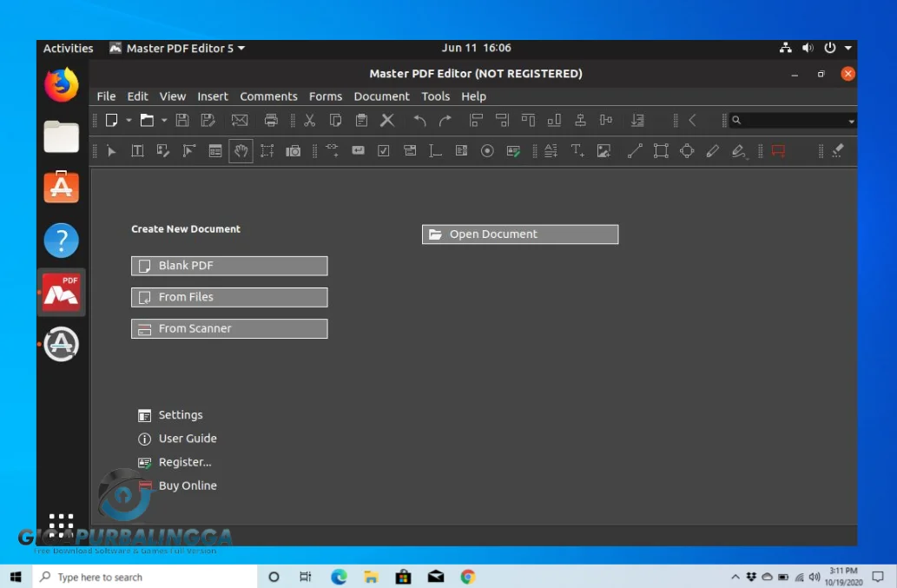Screen dimensions: 897x588
Task: Open the Save document icon
Action: click(181, 120)
